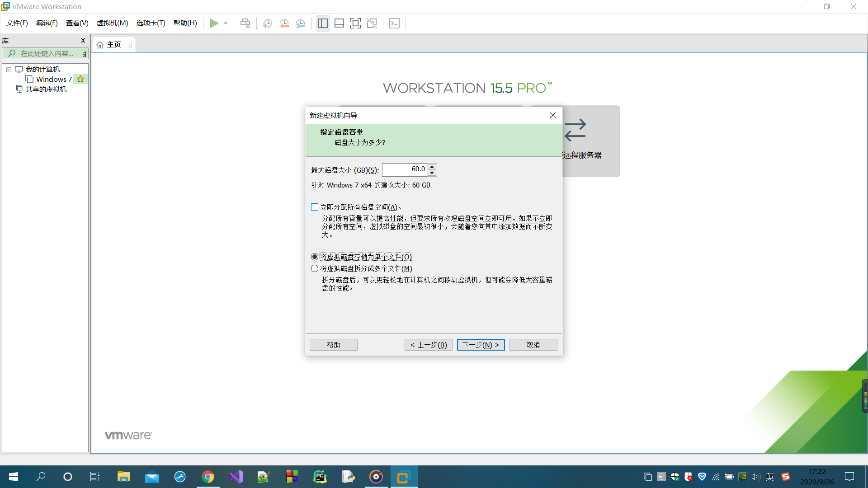Open the 虚拟机(M) menu

coord(112,23)
